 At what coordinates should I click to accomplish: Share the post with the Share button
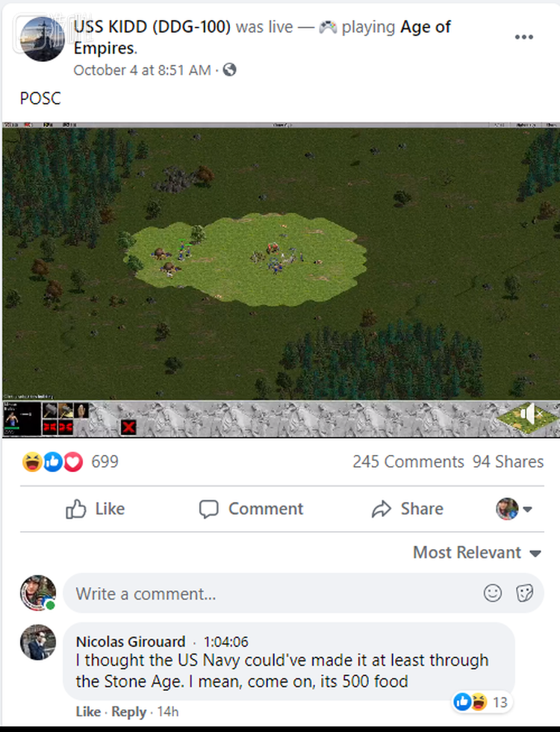[408, 509]
